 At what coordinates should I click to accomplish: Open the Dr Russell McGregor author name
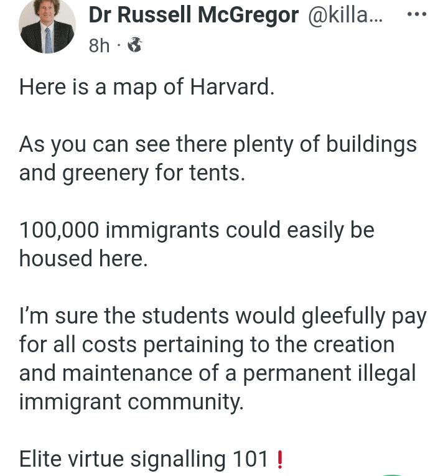point(194,16)
